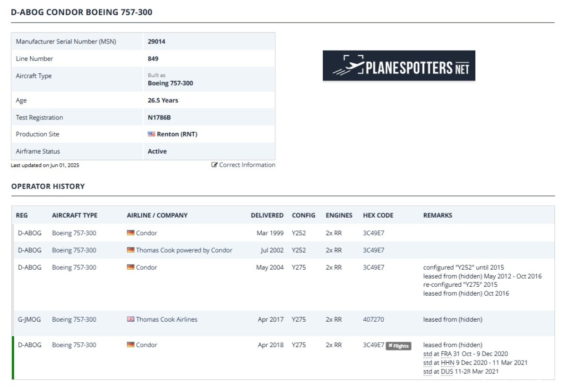The width and height of the screenshot is (567, 392).
Task: Click the REG column header
Action: pos(22,215)
